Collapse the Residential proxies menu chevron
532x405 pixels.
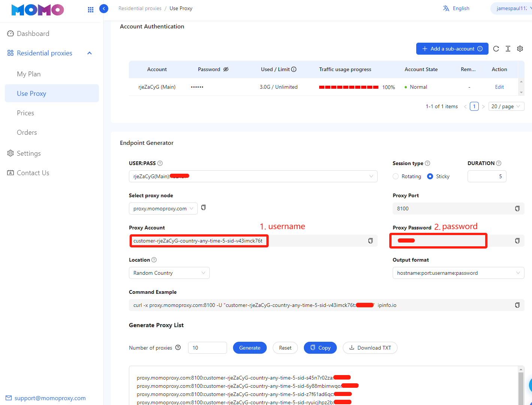(x=90, y=53)
